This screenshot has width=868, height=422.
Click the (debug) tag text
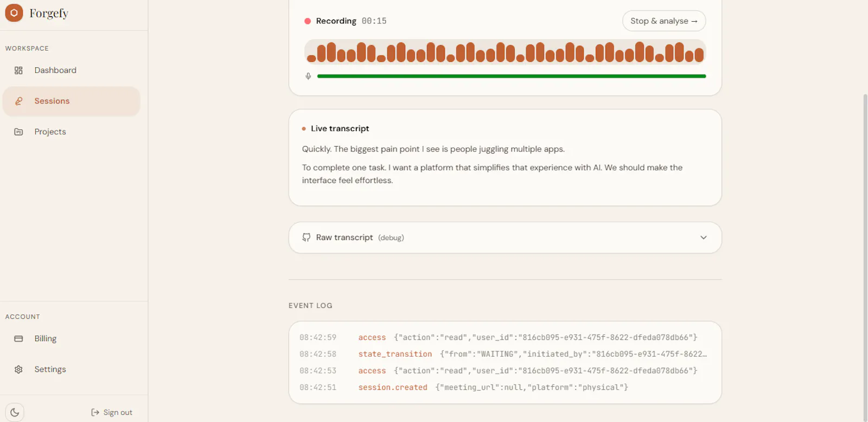[391, 238]
